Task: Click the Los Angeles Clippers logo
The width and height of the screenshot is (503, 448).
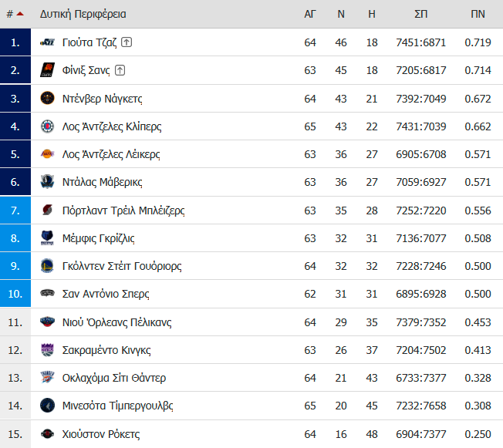Action: [x=47, y=126]
